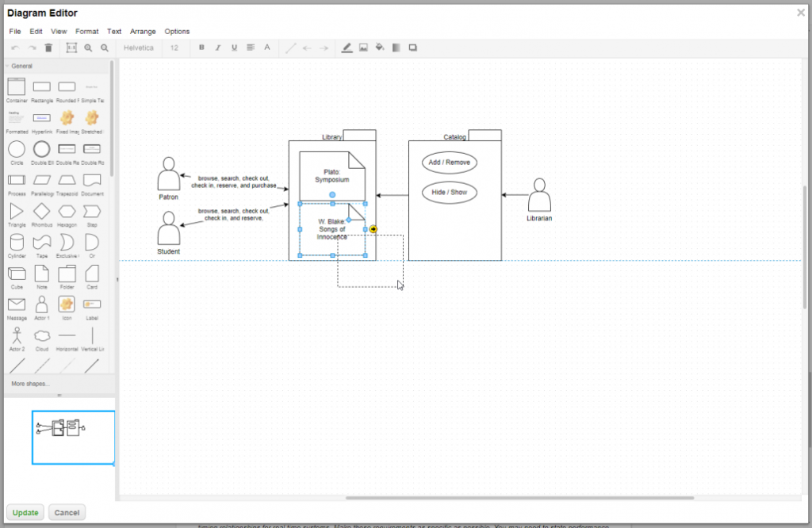Click the diagram overview thumbnail
This screenshot has height=528, width=812.
pyautogui.click(x=73, y=437)
